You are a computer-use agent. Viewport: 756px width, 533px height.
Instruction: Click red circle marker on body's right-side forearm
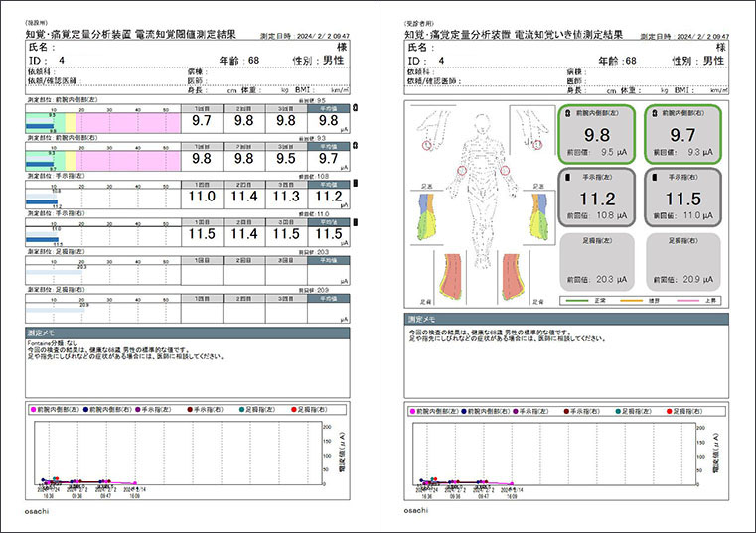pos(505,170)
